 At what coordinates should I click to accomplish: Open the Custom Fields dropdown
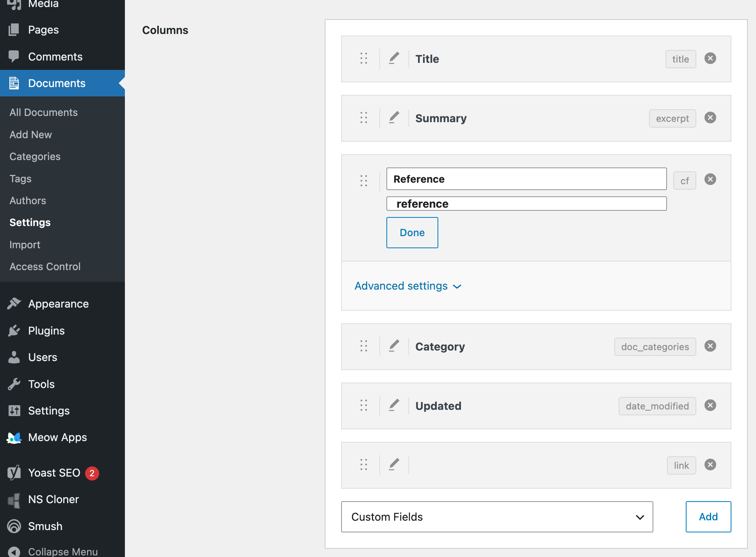(497, 517)
